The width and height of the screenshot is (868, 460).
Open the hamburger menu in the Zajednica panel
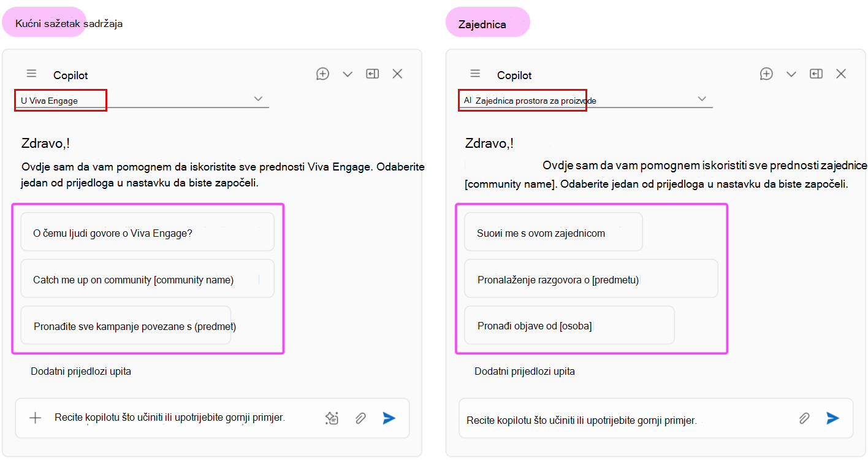coord(475,74)
